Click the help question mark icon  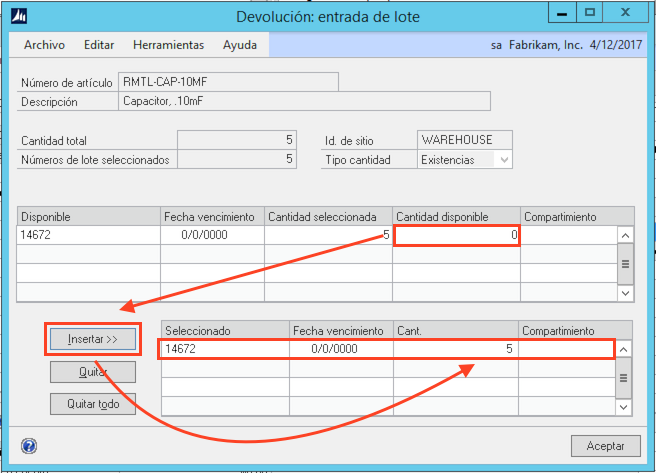pyautogui.click(x=28, y=445)
